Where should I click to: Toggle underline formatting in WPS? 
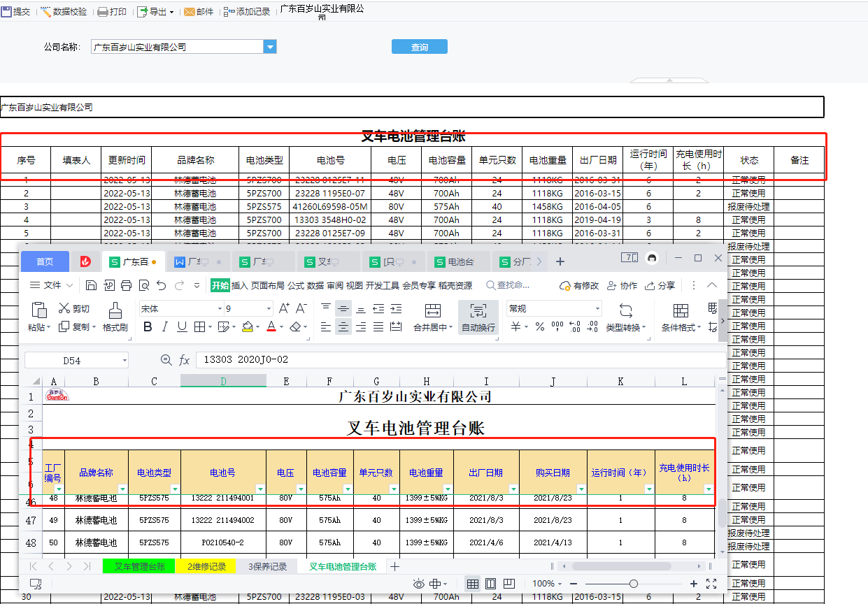coord(182,326)
